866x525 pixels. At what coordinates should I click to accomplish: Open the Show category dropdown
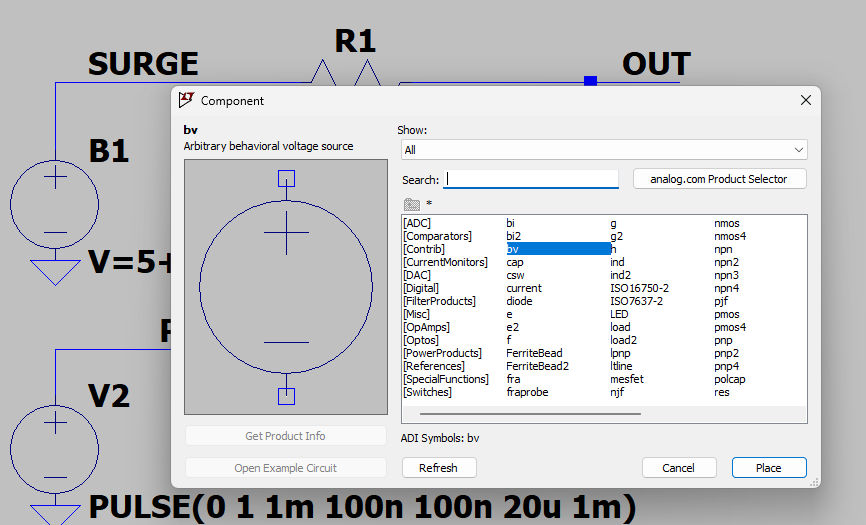[603, 150]
